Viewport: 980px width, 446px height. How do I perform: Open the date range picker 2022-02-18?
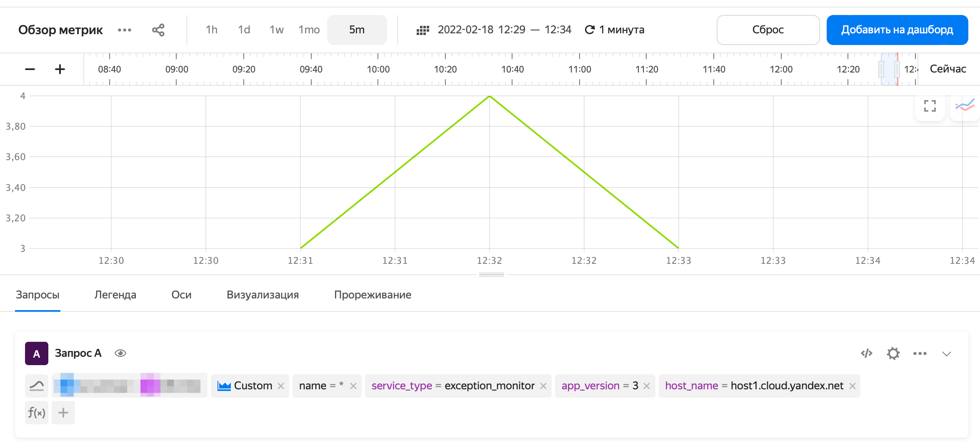[495, 30]
